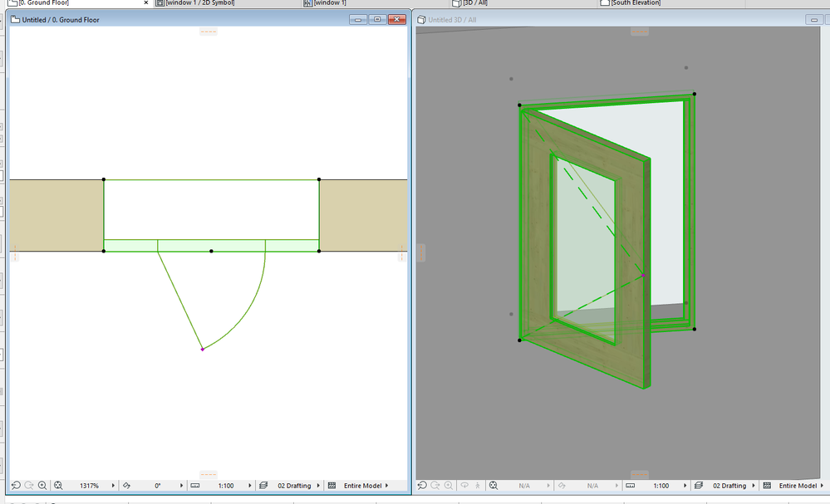Click Explore walking figure icon in 3D window

[478, 486]
